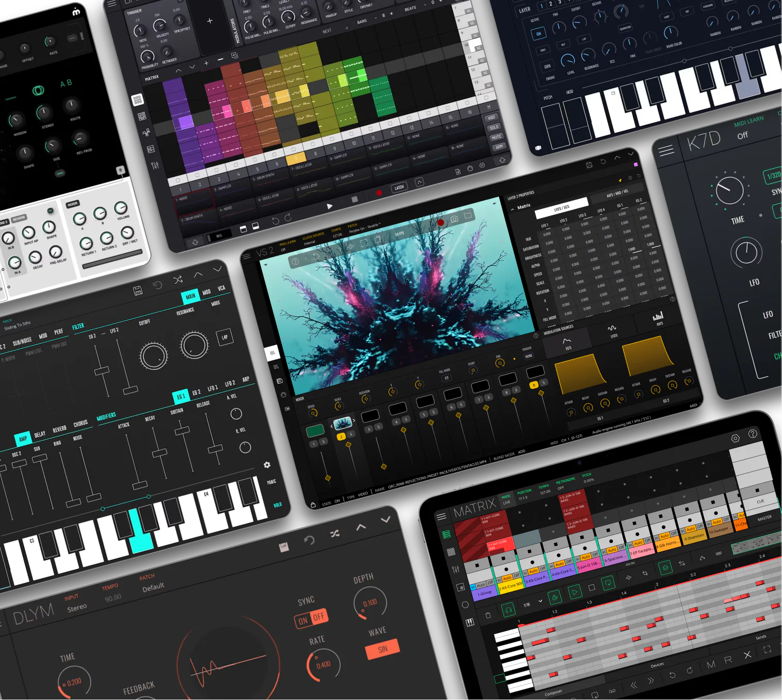Open the AM'S / KBD / VEL tab in VS 2
Screen dimensions: 782x700
[618, 193]
